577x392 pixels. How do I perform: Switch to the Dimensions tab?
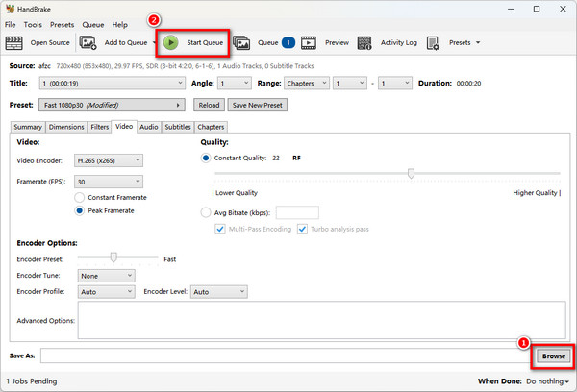coord(66,127)
